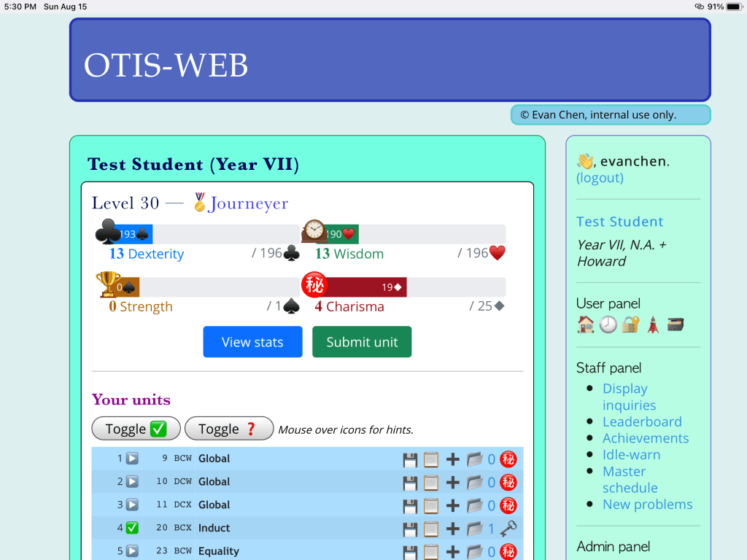Click the plus icon on the 11 DCX row
The image size is (747, 560).
453,505
